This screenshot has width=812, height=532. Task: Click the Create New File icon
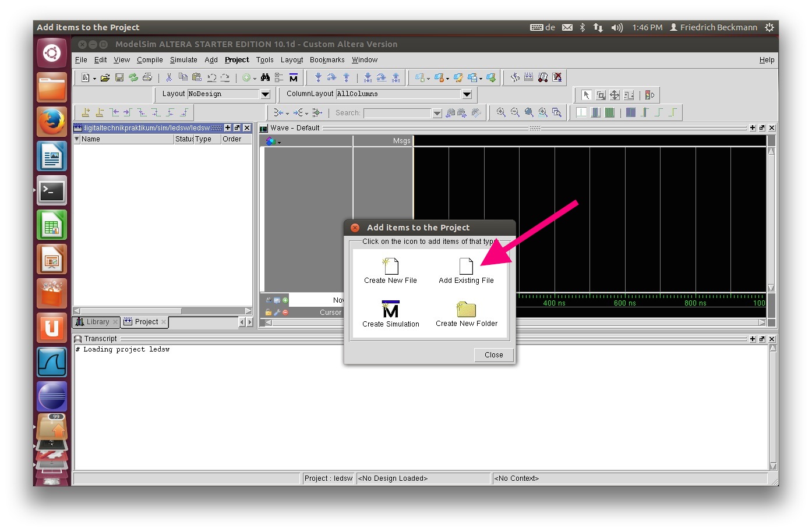(390, 267)
